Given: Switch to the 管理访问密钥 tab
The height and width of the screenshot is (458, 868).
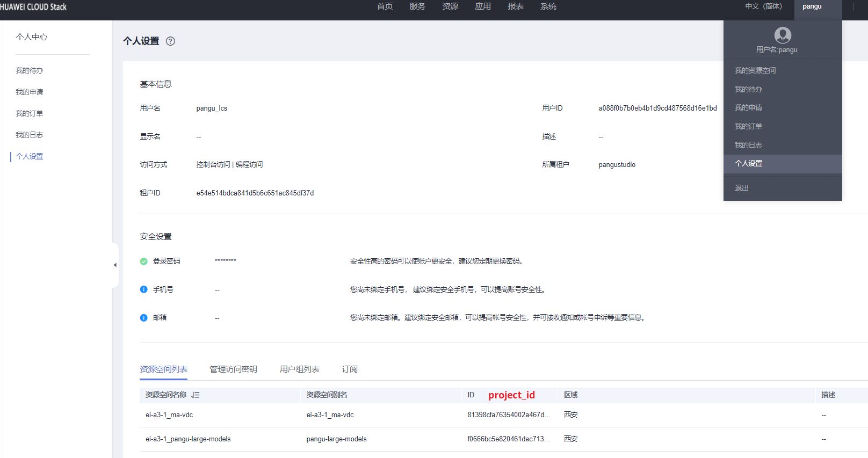Looking at the screenshot, I should tap(233, 369).
